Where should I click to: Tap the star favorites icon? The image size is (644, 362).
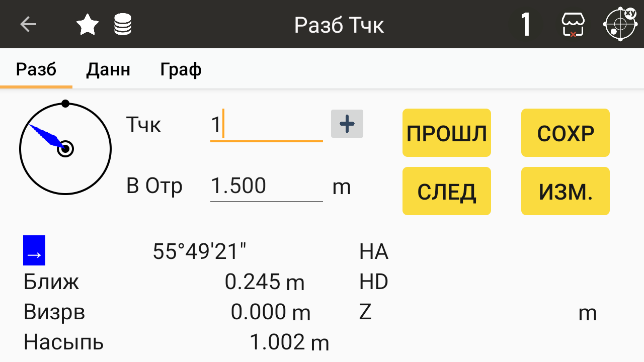[x=88, y=25]
